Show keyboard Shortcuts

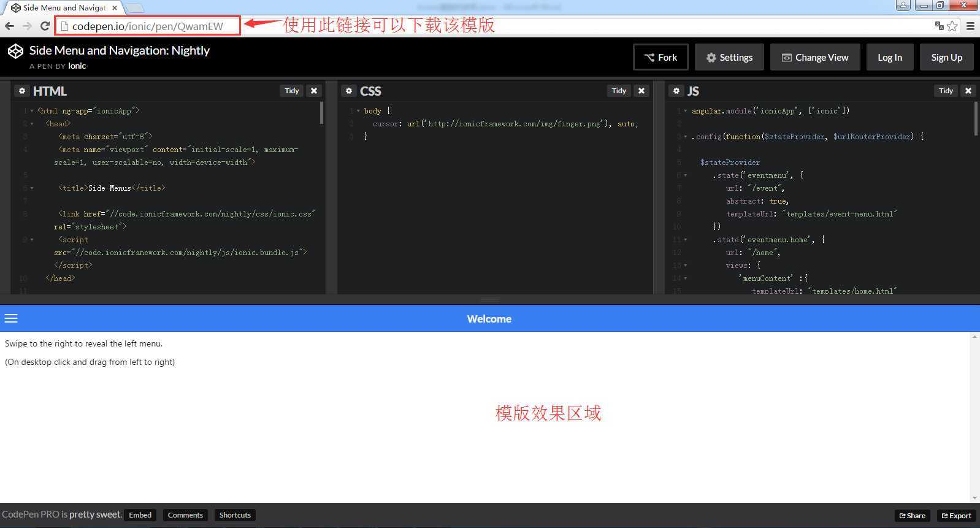235,515
